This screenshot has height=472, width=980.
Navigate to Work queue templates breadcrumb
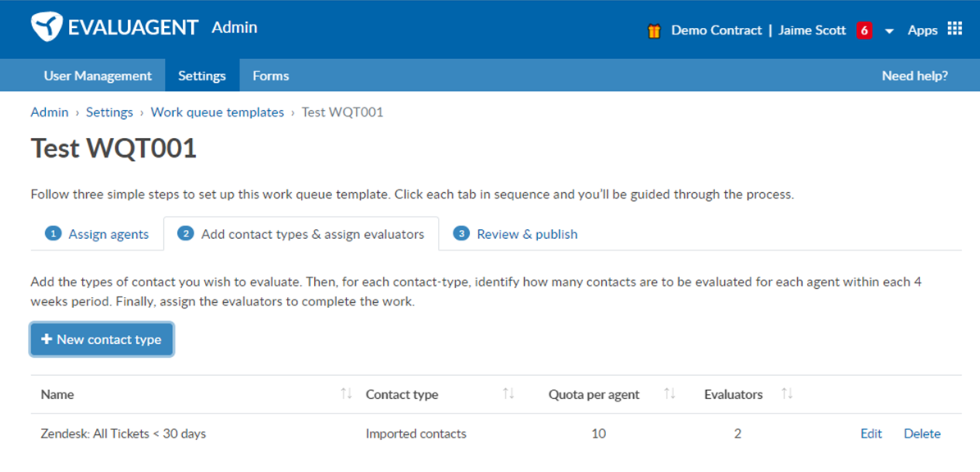[x=217, y=112]
